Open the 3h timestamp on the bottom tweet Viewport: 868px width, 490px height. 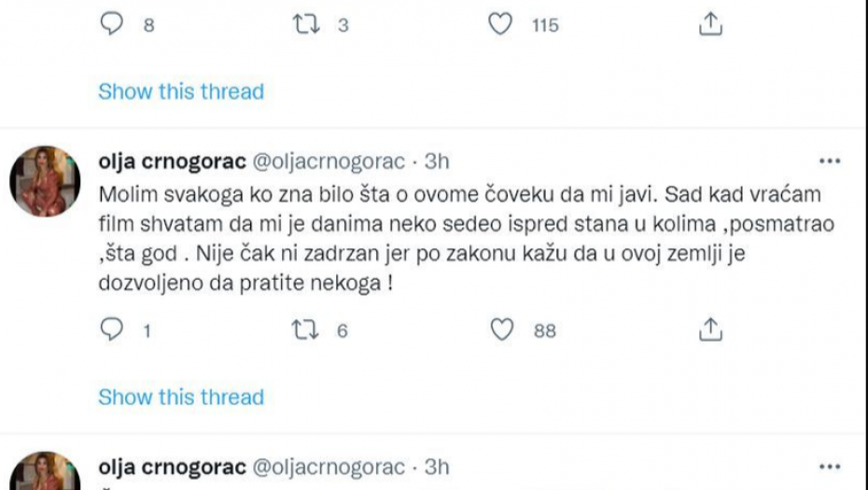point(437,466)
